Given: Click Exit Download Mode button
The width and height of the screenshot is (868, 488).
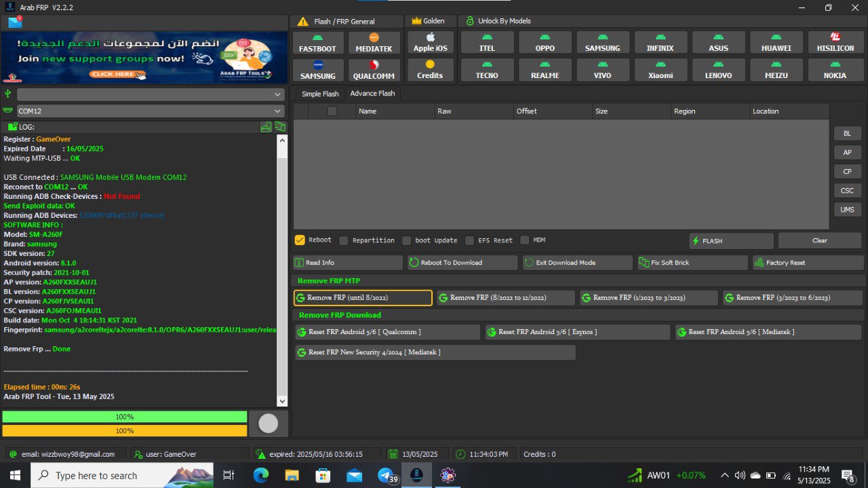Looking at the screenshot, I should pyautogui.click(x=578, y=263).
